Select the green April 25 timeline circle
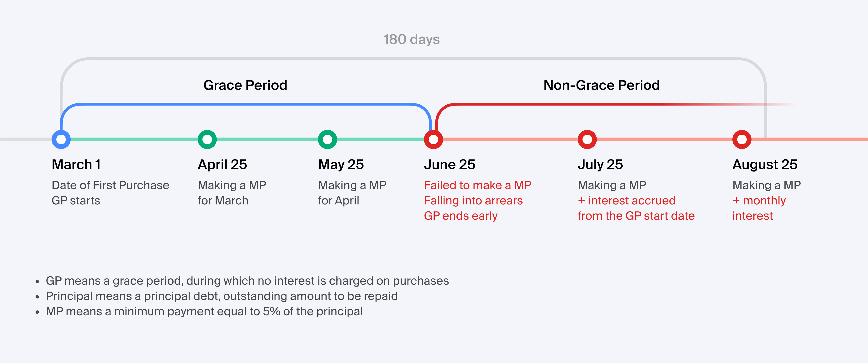 pos(207,139)
